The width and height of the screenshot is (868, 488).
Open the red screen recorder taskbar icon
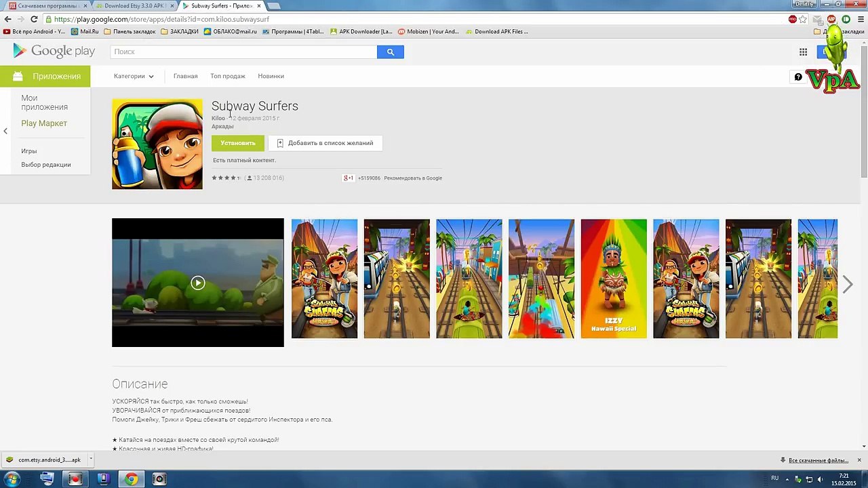(75, 479)
